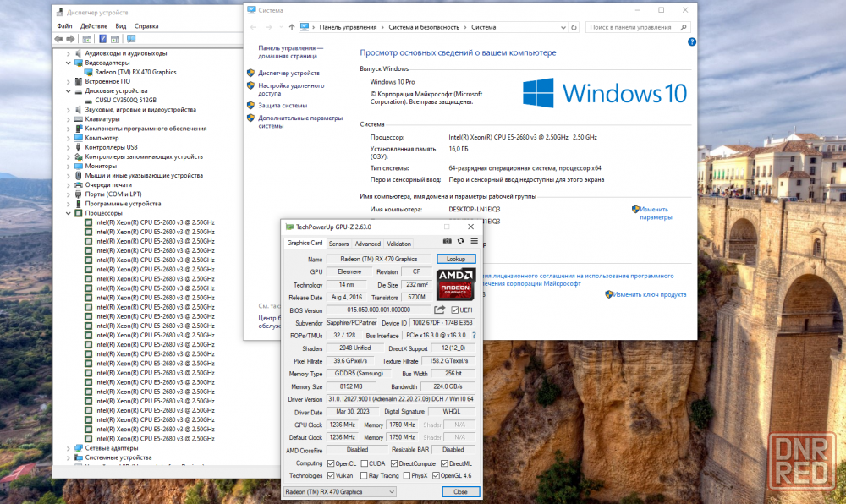Toggle PhysX checkbox in GPU-Z
Screen dimensions: 846x504
(407, 475)
